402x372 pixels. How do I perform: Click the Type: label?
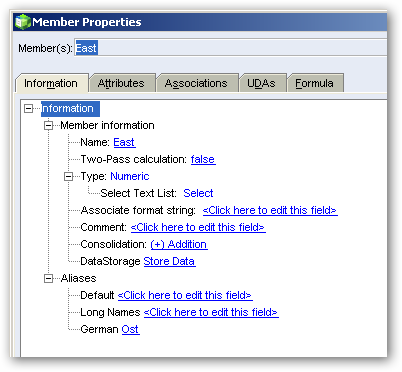click(94, 177)
